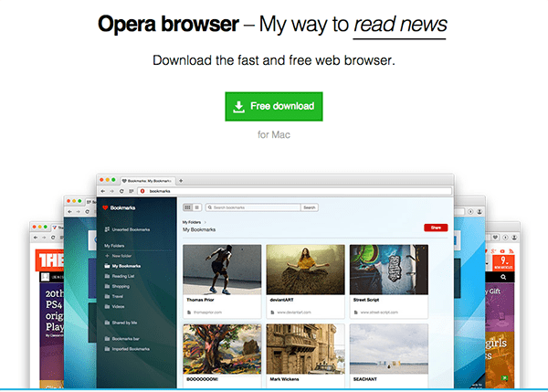Screen dimensions: 548x392
Task: Open the Speed Dial icon beside the front reload button
Action: pos(131,191)
